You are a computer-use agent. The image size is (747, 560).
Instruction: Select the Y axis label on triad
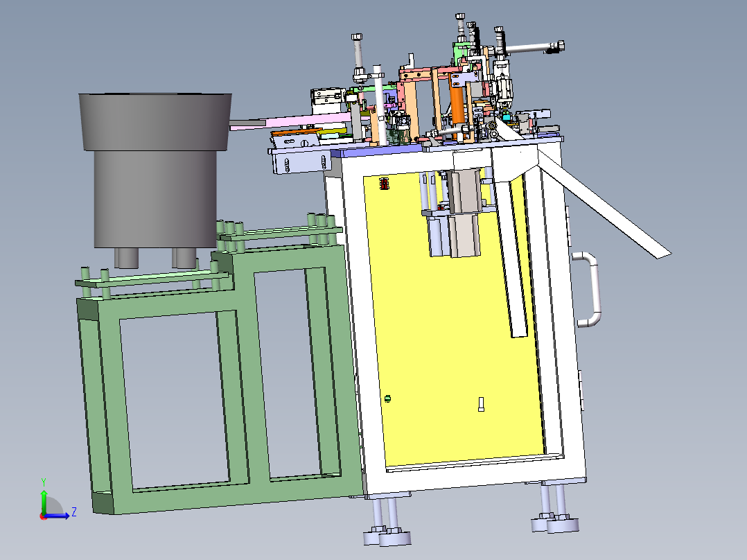coord(44,482)
